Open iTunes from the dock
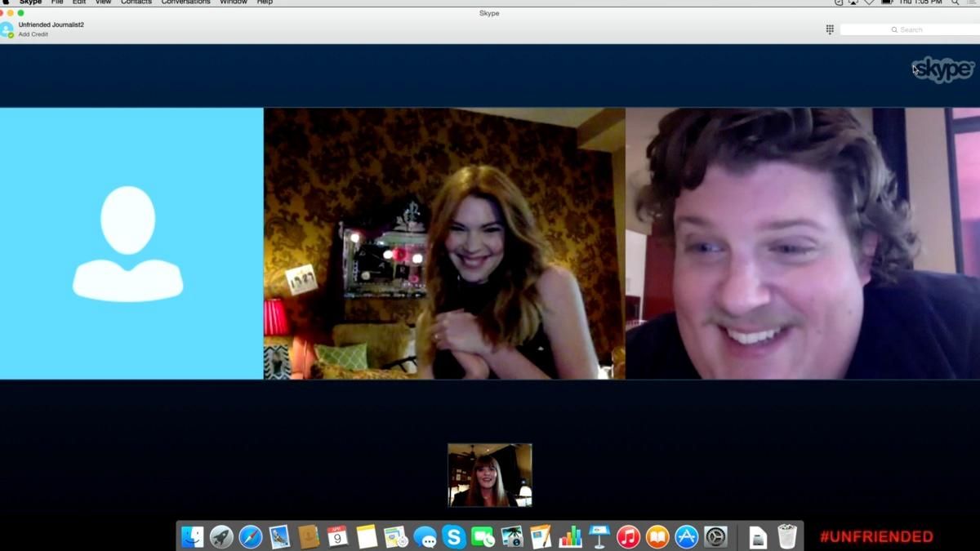This screenshot has width=980, height=551. point(628,536)
